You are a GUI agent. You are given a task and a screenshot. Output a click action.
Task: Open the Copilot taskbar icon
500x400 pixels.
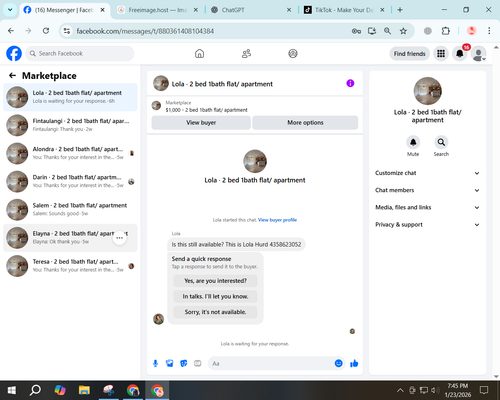coord(60,390)
